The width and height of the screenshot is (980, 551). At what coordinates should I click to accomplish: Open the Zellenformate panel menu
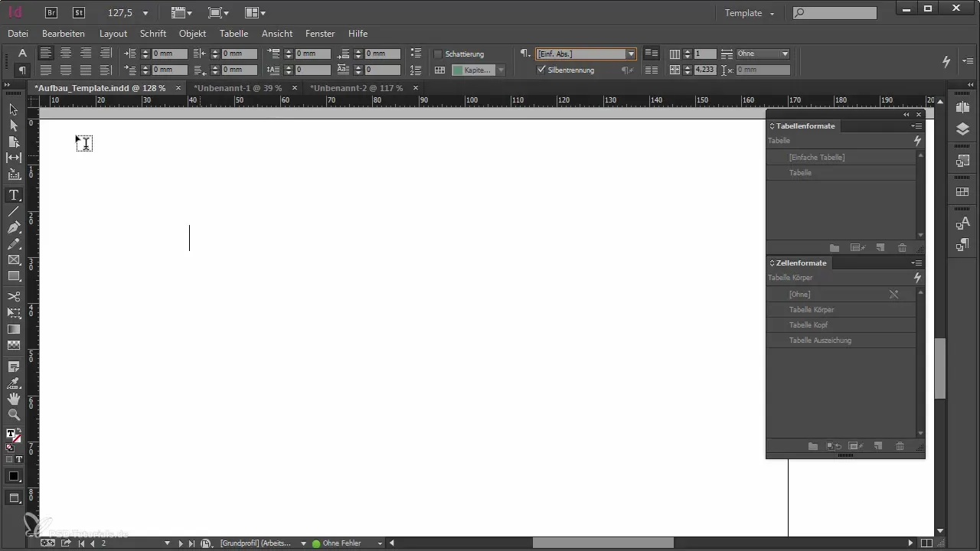point(916,262)
